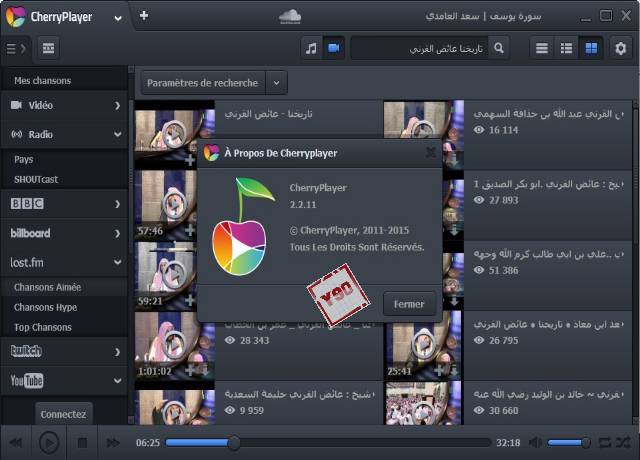The width and height of the screenshot is (640, 460).
Task: Expand the twitch sidebar section
Action: (x=64, y=351)
